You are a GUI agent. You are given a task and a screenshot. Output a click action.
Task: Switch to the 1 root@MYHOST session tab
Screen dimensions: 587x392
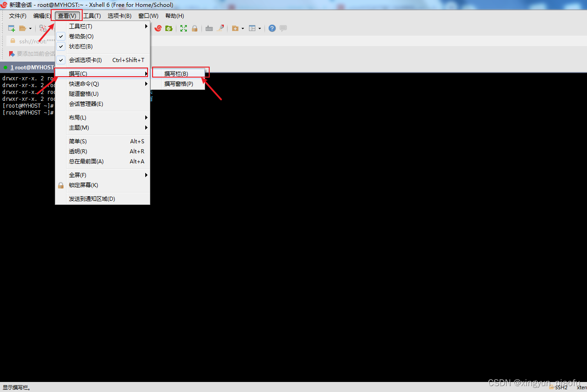pyautogui.click(x=28, y=68)
